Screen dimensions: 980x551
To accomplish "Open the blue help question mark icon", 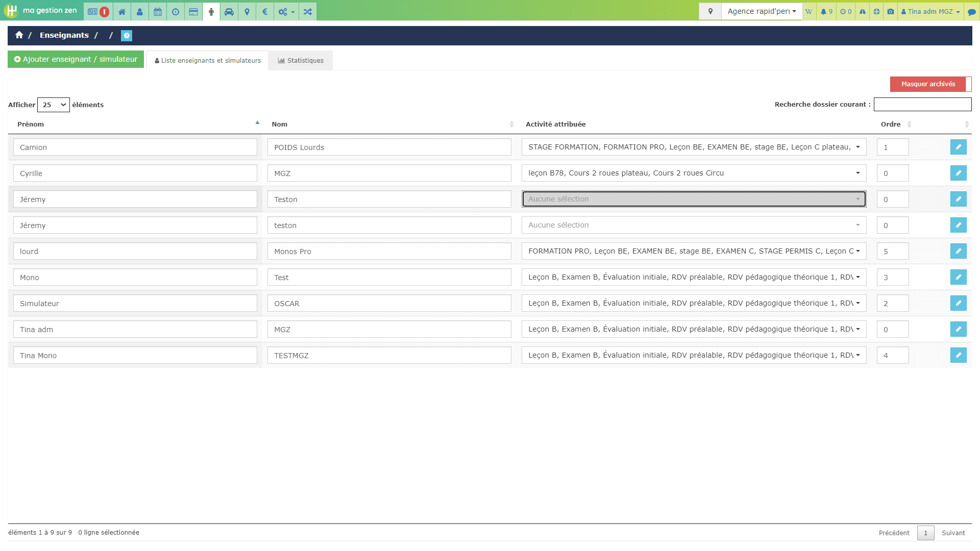I will [x=127, y=35].
